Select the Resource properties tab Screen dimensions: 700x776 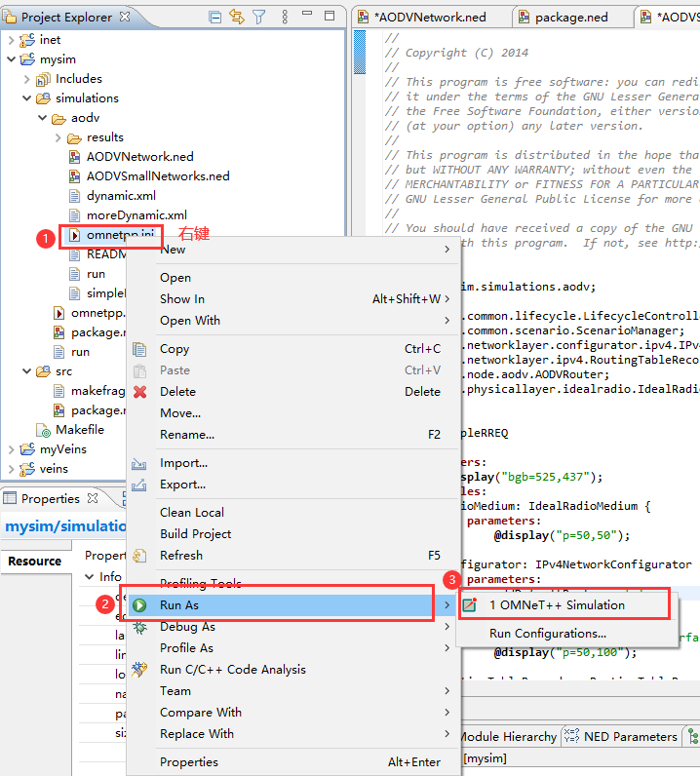point(35,562)
